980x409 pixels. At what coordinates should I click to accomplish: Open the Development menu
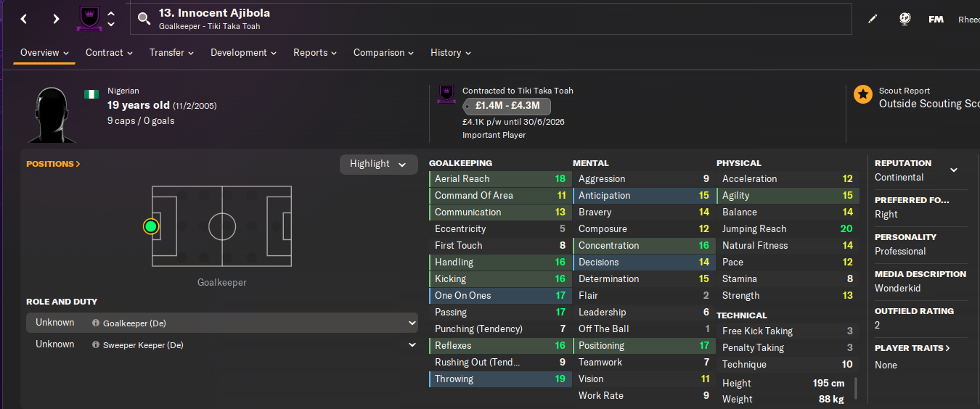click(243, 53)
